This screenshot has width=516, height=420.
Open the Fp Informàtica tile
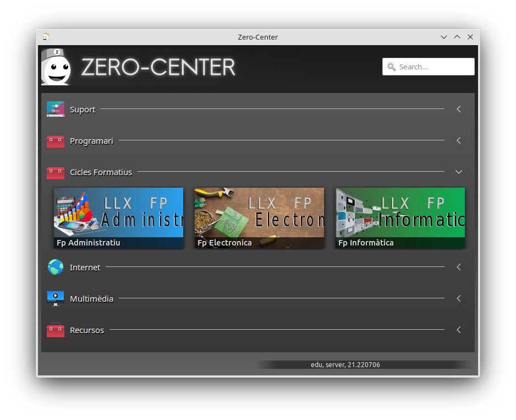point(400,218)
